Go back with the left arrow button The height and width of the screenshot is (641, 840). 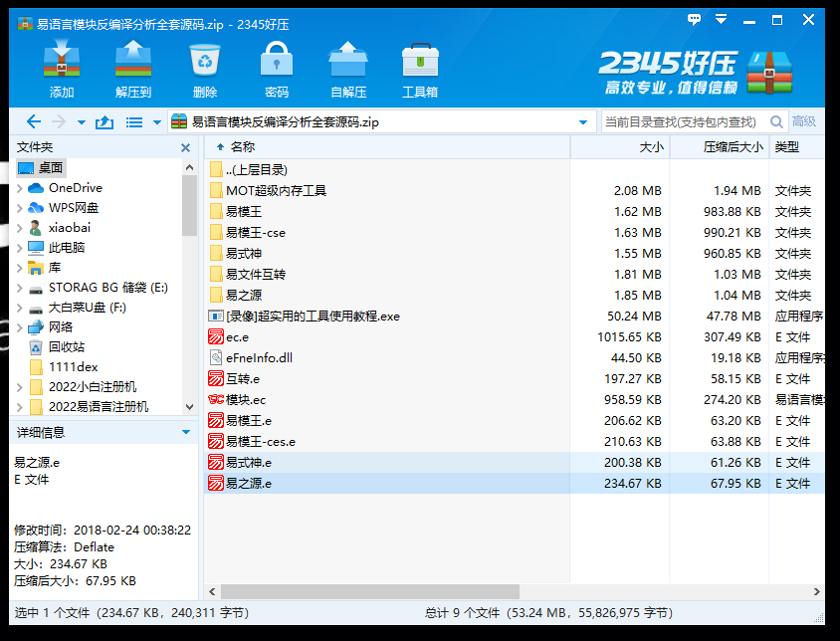tap(33, 122)
